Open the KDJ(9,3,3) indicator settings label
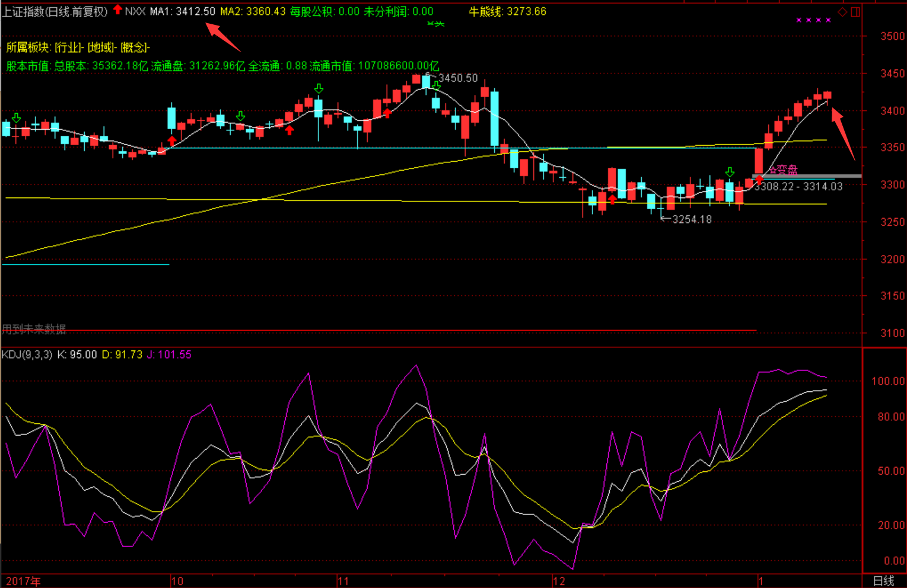 [x=27, y=354]
